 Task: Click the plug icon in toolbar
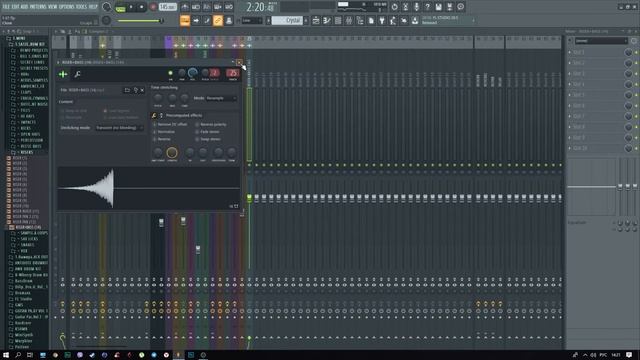[382, 20]
